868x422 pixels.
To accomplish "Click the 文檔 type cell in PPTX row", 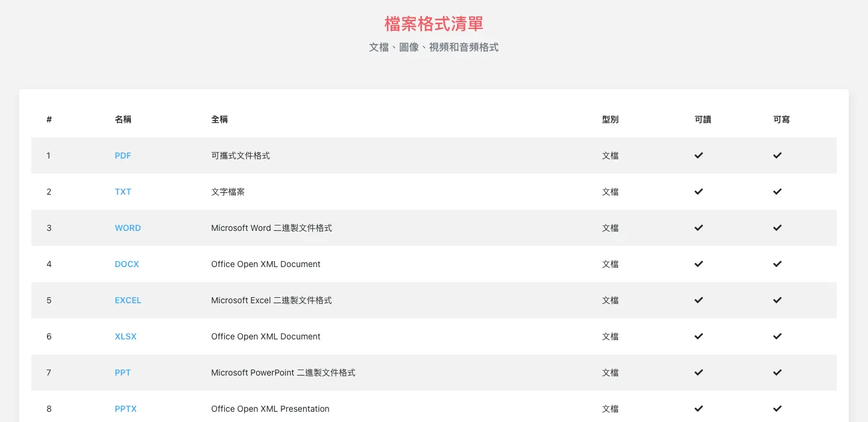I will [x=610, y=409].
